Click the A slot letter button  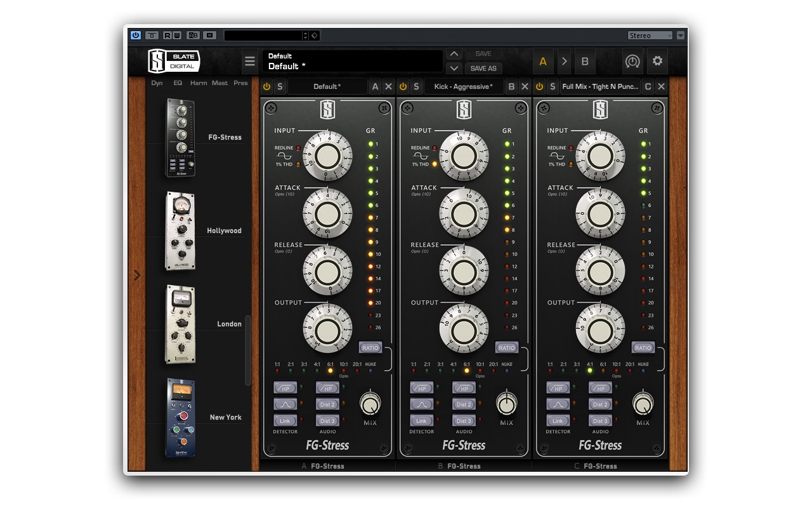point(375,86)
